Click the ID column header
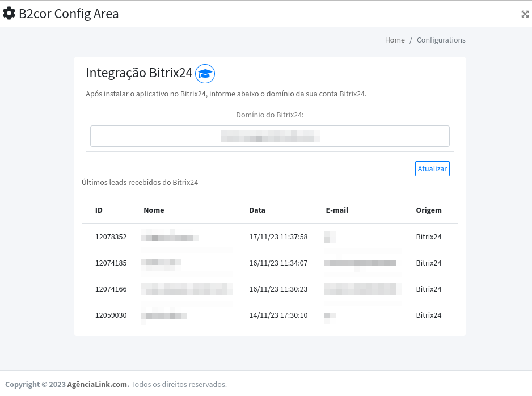 click(x=99, y=210)
